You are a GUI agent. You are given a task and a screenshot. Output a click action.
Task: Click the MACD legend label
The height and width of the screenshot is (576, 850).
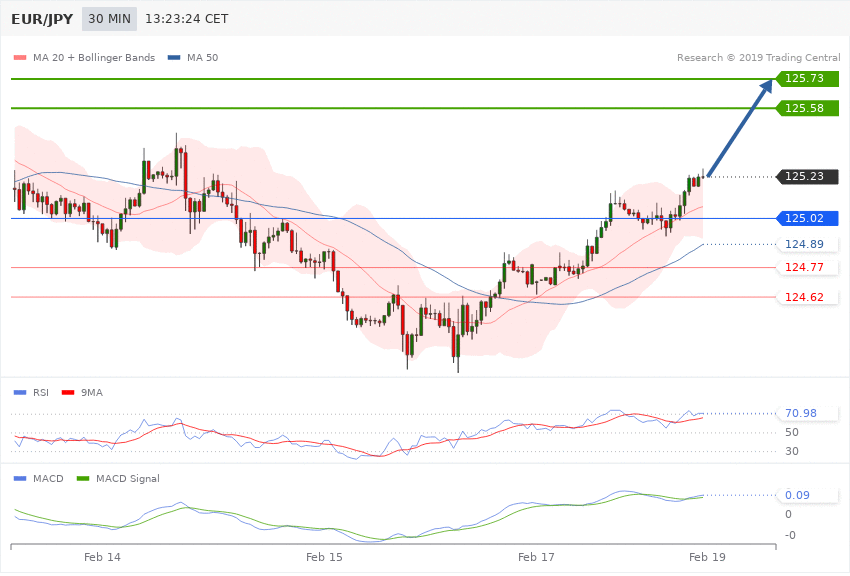[x=48, y=478]
